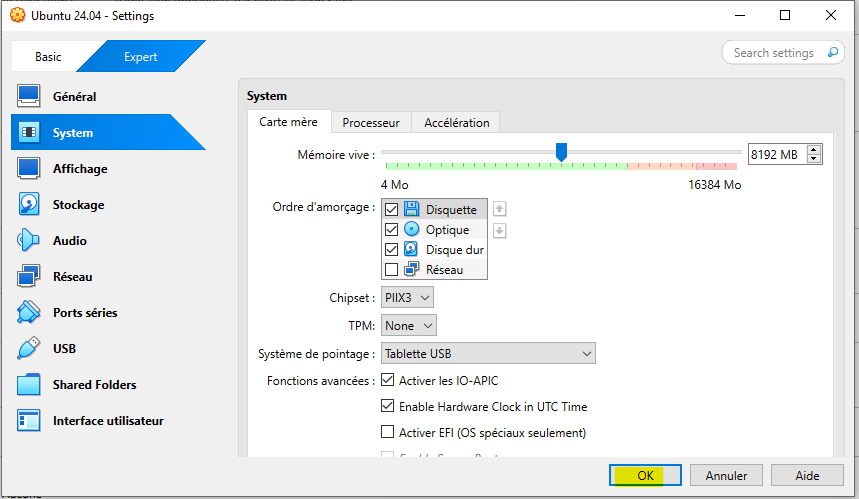Open the Réseau network icon
Image resolution: width=859 pixels, height=499 pixels.
pyautogui.click(x=29, y=277)
